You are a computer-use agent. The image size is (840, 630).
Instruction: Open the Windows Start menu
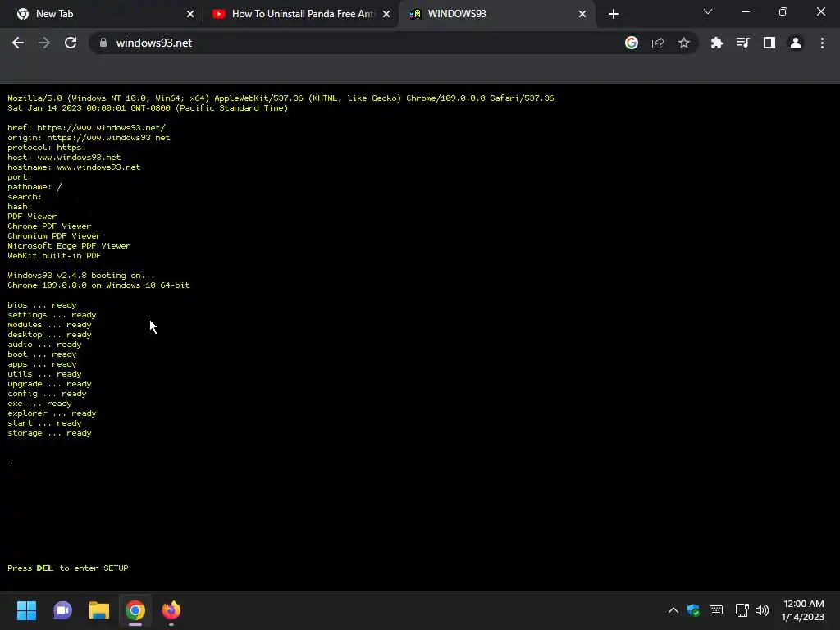coord(26,610)
